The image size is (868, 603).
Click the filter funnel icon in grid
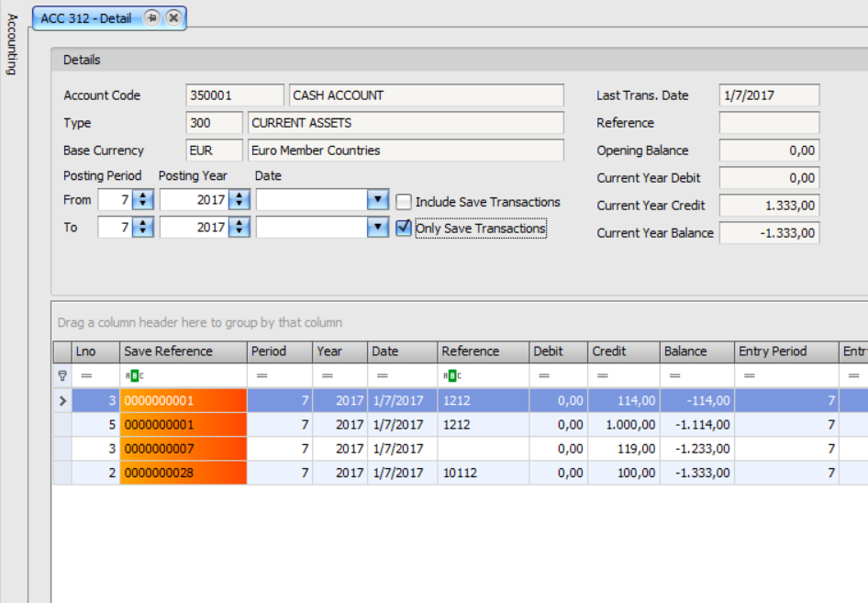click(x=62, y=375)
